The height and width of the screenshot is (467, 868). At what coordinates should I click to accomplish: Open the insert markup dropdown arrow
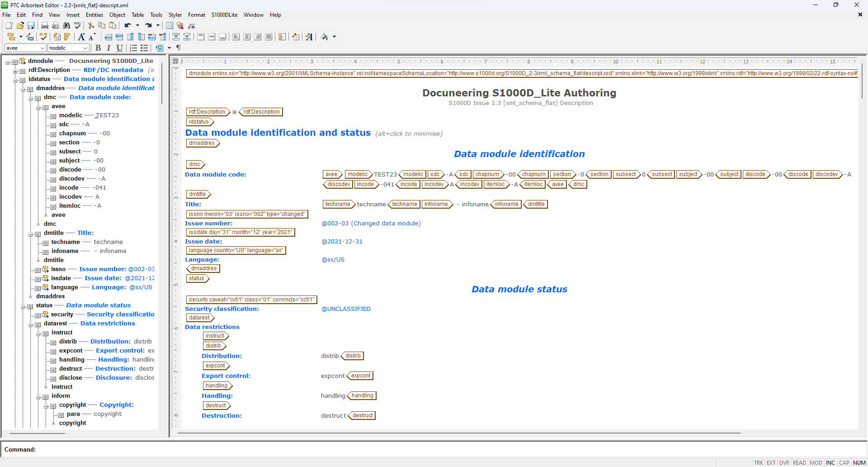[x=21, y=37]
